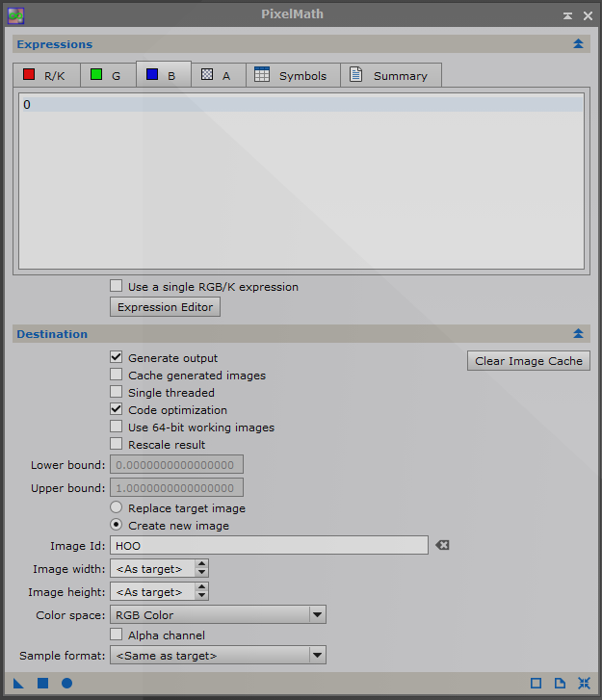The height and width of the screenshot is (700, 602).
Task: Click the New Instance triangle icon
Action: click(x=18, y=683)
